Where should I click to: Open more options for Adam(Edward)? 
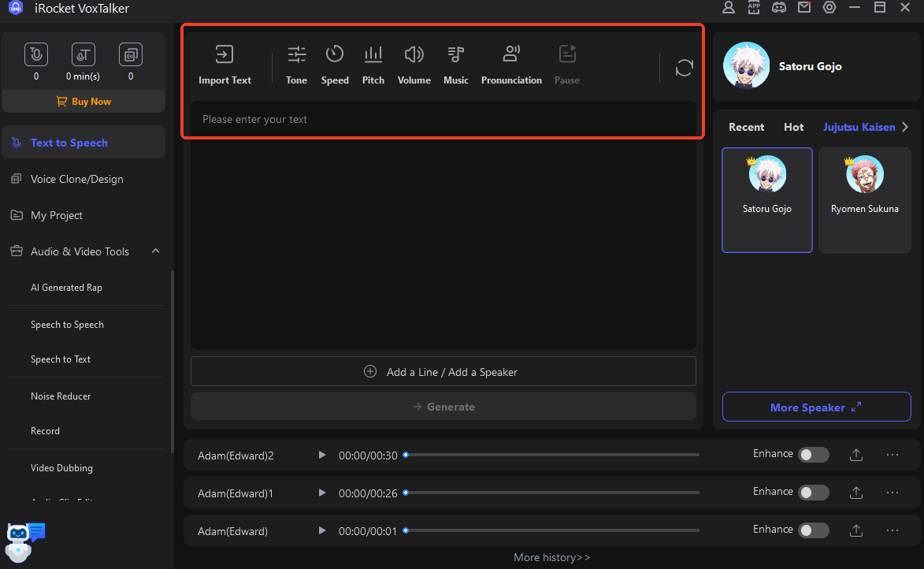892,530
